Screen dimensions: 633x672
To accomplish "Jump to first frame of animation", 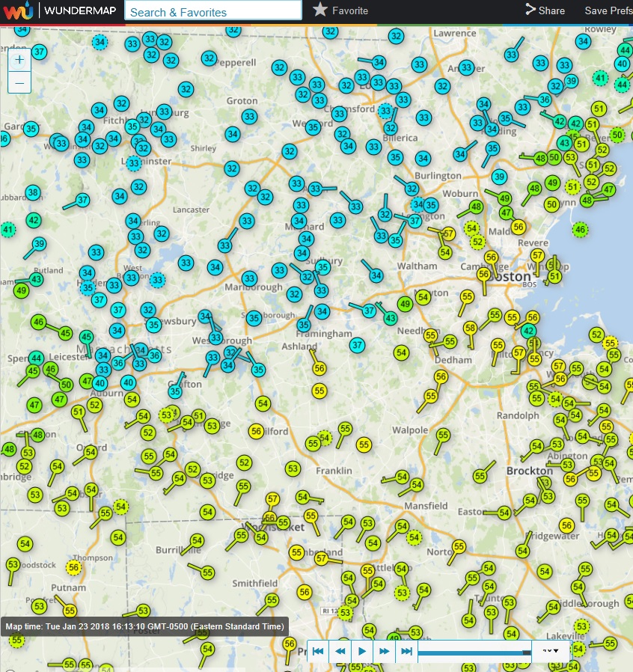I will pos(318,652).
